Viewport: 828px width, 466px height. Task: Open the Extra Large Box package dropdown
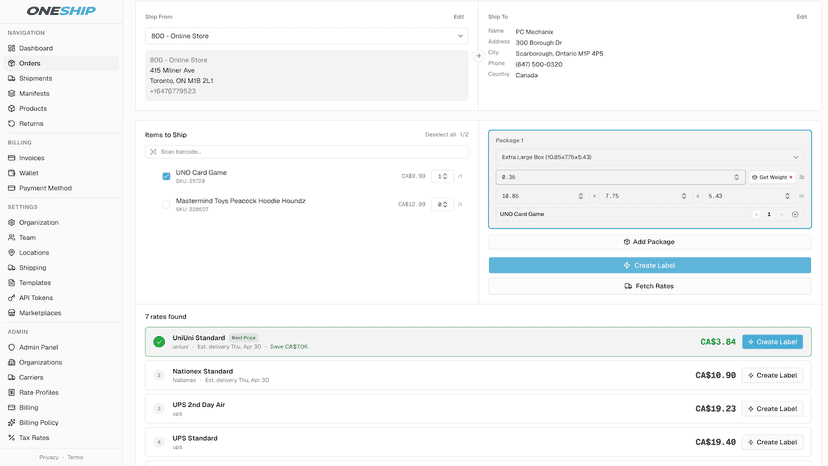650,157
